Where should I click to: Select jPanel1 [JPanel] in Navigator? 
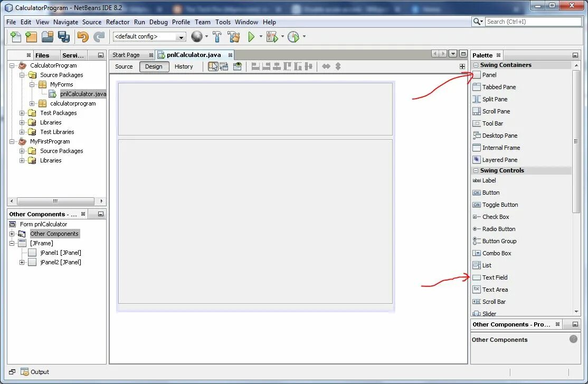pyautogui.click(x=60, y=253)
